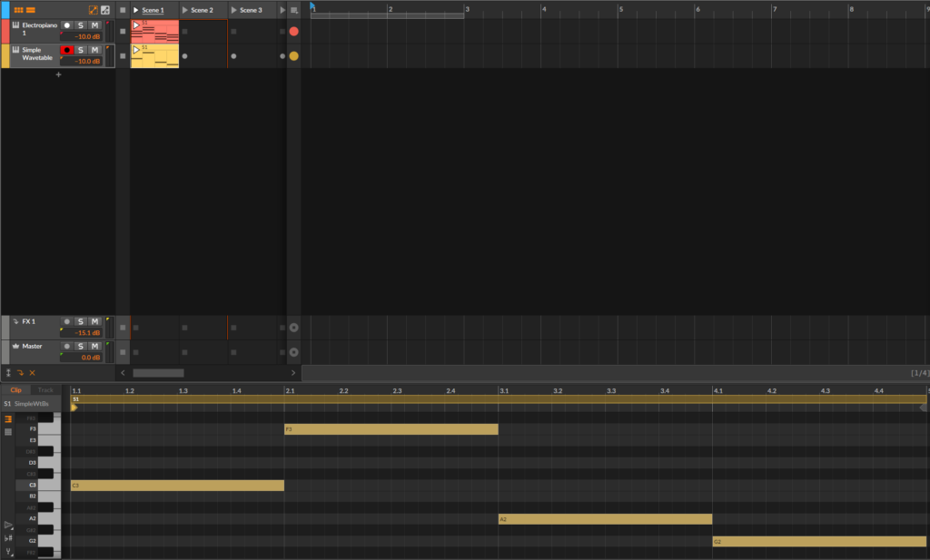Open audition speaker dropdown in piano roll
The image size is (930, 560).
point(8,525)
